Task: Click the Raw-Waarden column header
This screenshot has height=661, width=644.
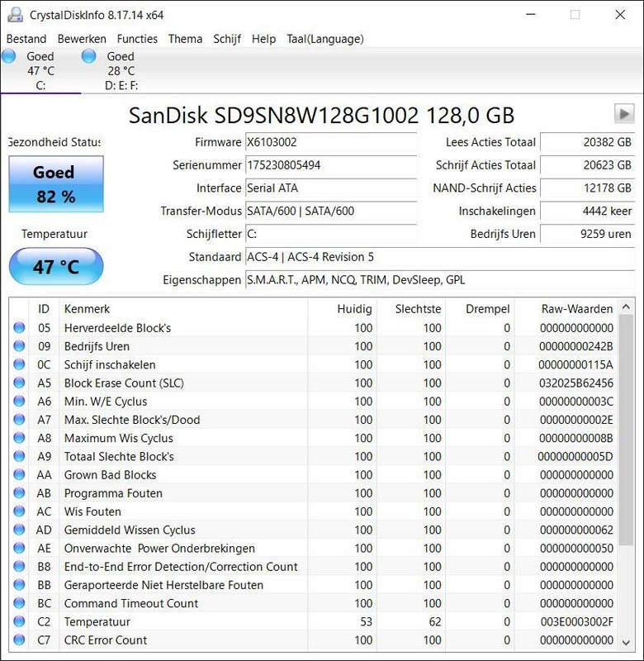Action: [x=576, y=309]
